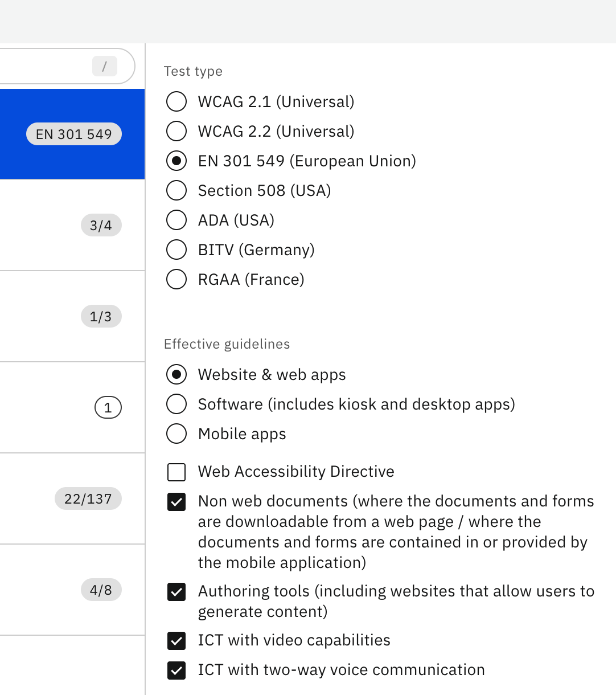616x695 pixels.
Task: Choose the BITV (Germany) standard
Action: pyautogui.click(x=176, y=250)
